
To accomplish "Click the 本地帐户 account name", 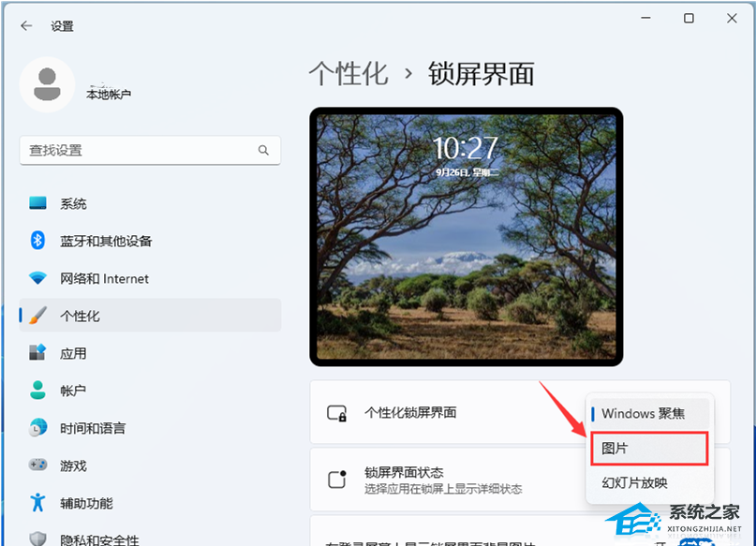I will (x=109, y=94).
